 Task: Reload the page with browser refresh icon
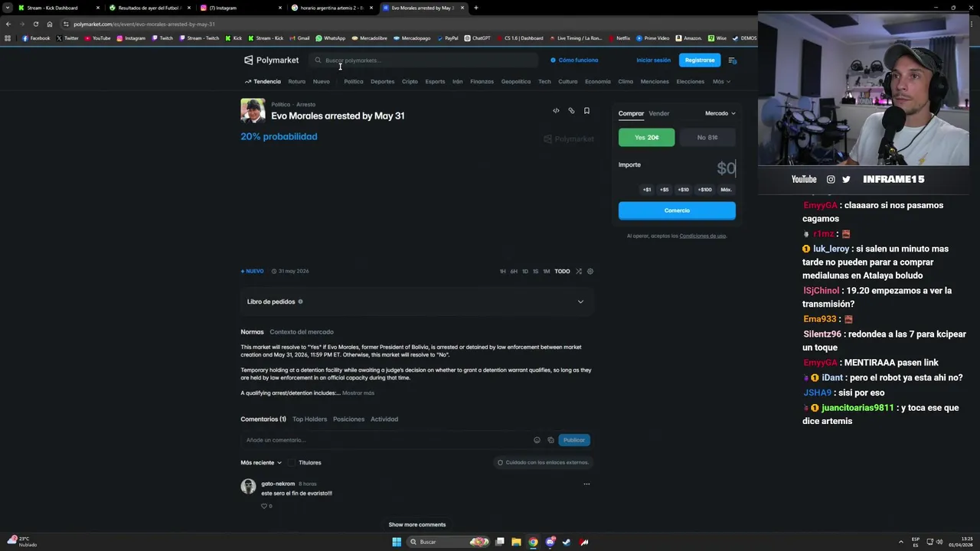coord(35,24)
